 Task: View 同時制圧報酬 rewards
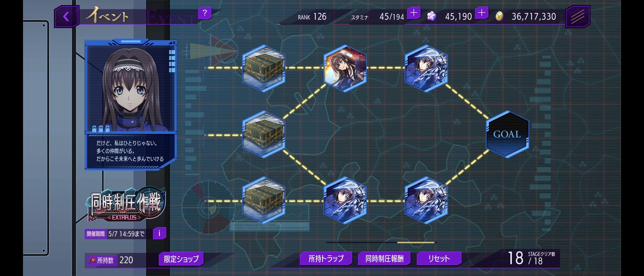(x=384, y=258)
